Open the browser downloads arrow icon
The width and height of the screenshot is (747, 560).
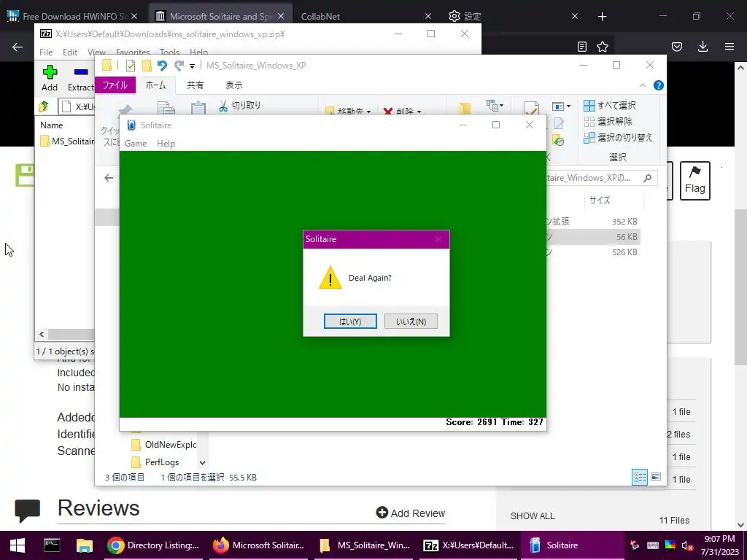[703, 47]
